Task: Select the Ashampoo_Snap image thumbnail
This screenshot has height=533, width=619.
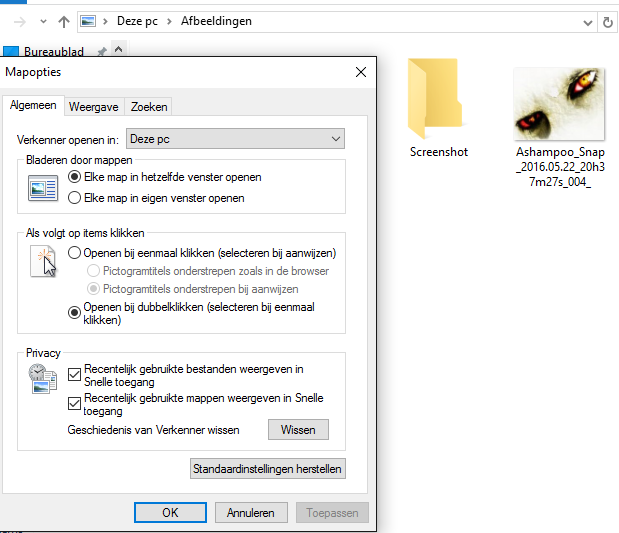Action: pyautogui.click(x=559, y=104)
